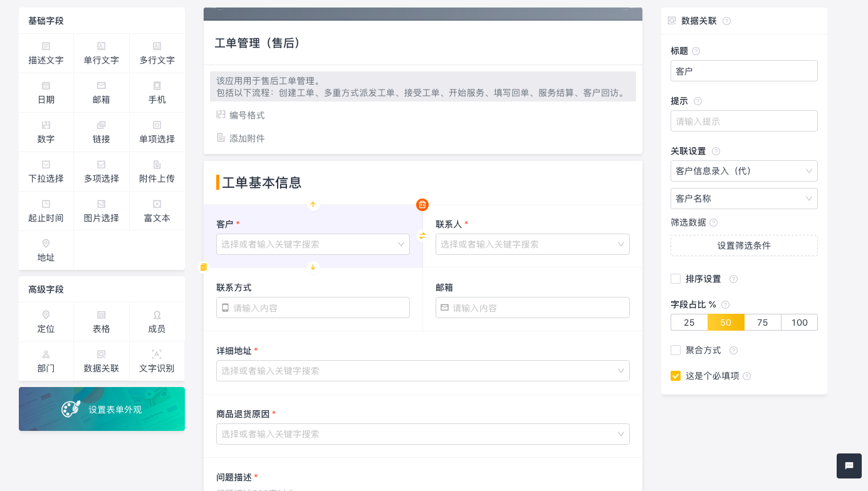Select the 工单管理（售后） form title

coord(258,43)
